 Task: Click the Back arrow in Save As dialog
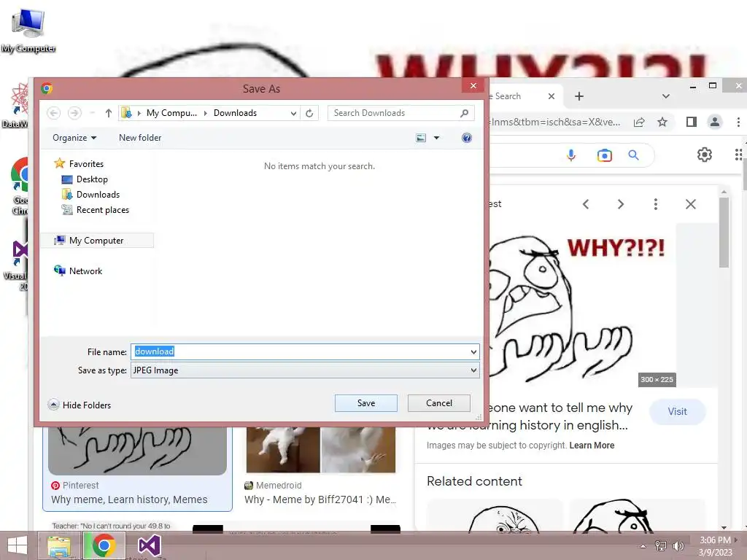(x=54, y=113)
